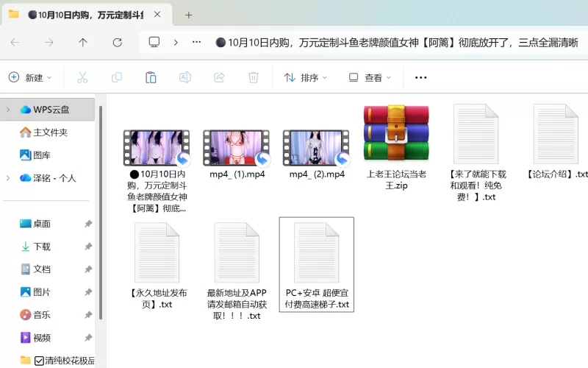This screenshot has width=588, height=368.
Task: Click the Cut scissors icon in toolbar
Action: point(82,77)
